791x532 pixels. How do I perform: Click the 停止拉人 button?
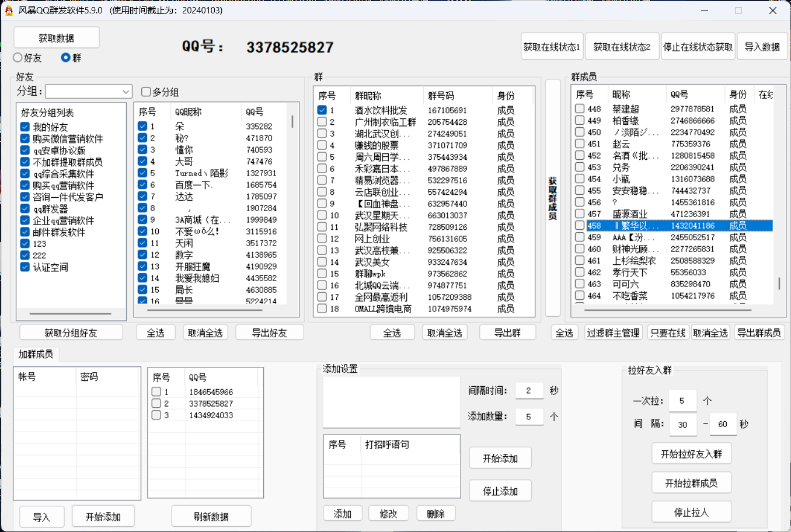coord(691,512)
